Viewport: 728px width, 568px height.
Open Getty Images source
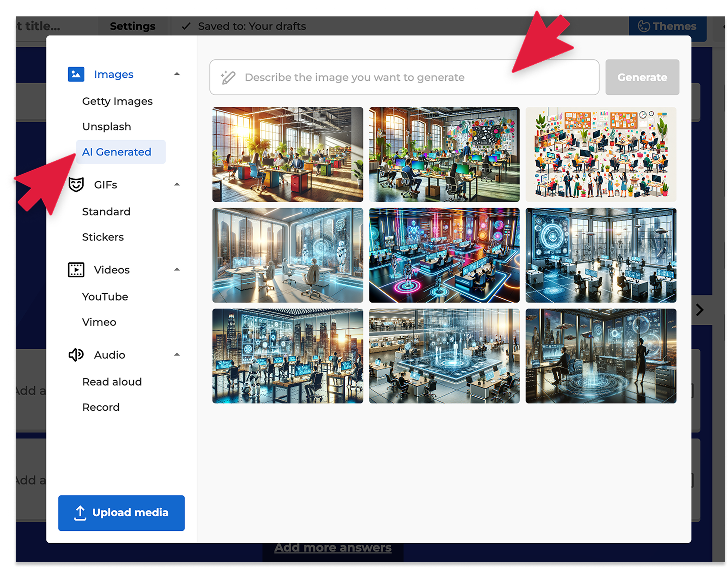pyautogui.click(x=117, y=101)
